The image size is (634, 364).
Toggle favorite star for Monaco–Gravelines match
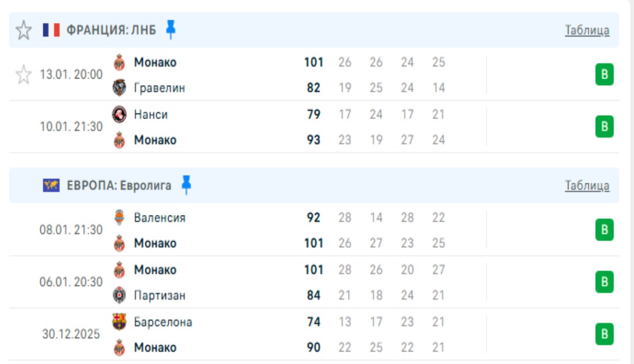tap(23, 74)
